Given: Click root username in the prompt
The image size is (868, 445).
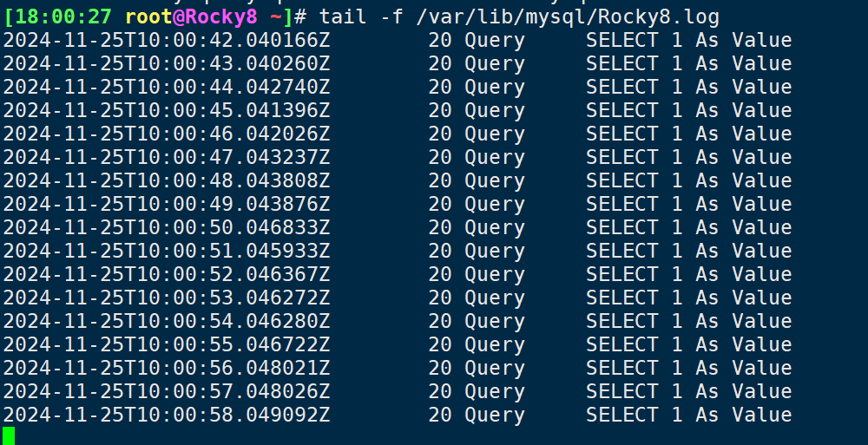Looking at the screenshot, I should click(x=148, y=17).
